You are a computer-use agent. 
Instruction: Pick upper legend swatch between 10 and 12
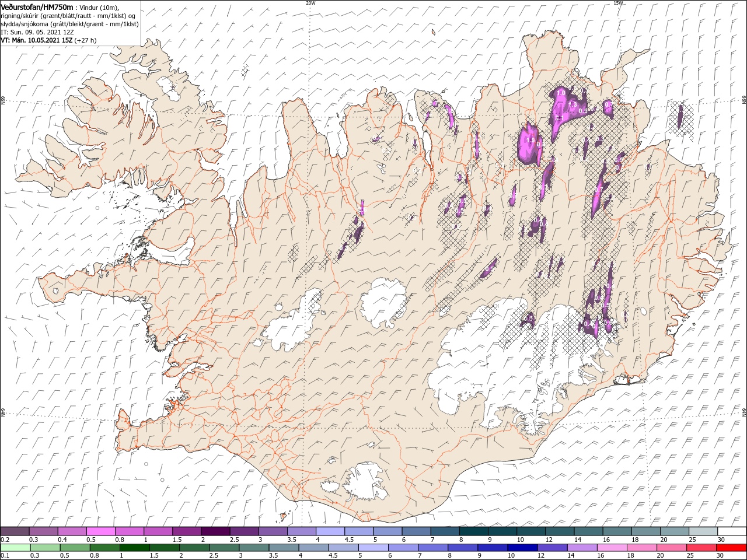pos(531,531)
